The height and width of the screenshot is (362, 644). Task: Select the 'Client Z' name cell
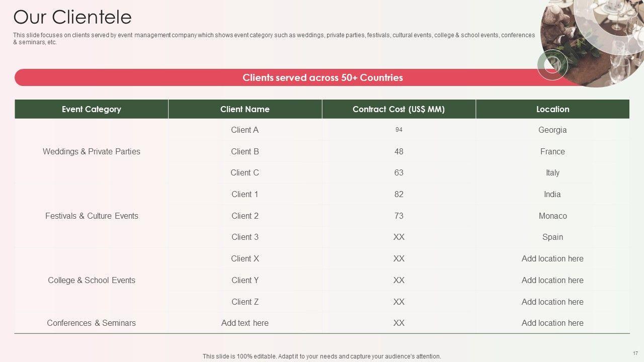coord(245,302)
